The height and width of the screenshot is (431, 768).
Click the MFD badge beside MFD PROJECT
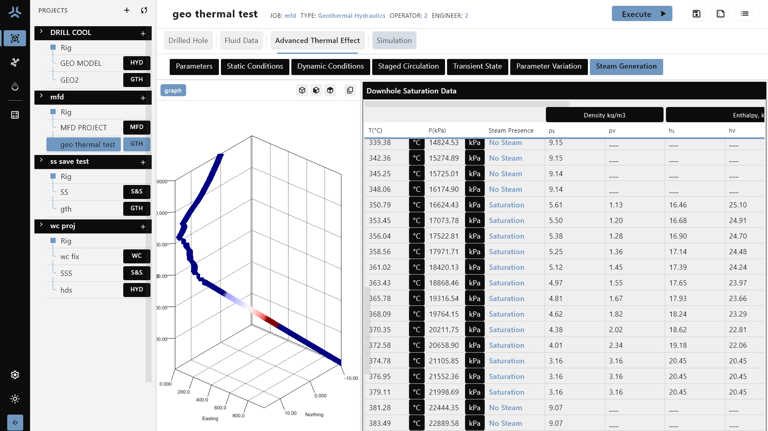click(137, 127)
